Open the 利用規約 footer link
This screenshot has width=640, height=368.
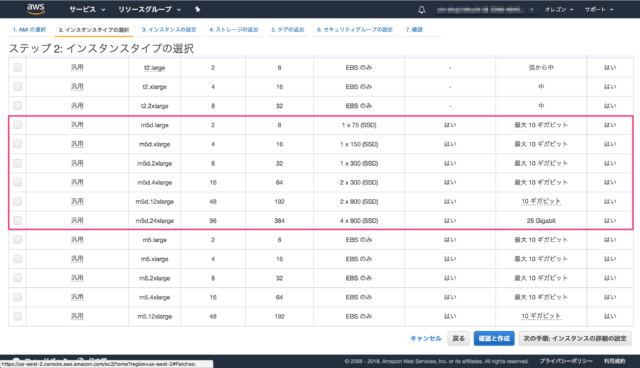pos(614,361)
